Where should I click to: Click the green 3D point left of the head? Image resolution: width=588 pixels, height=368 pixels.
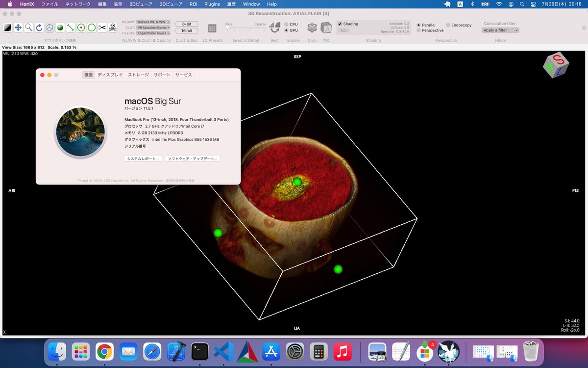[x=218, y=233]
